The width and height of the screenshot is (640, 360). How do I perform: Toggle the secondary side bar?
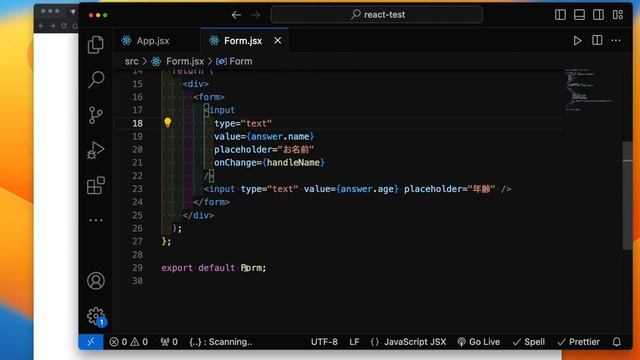598,15
